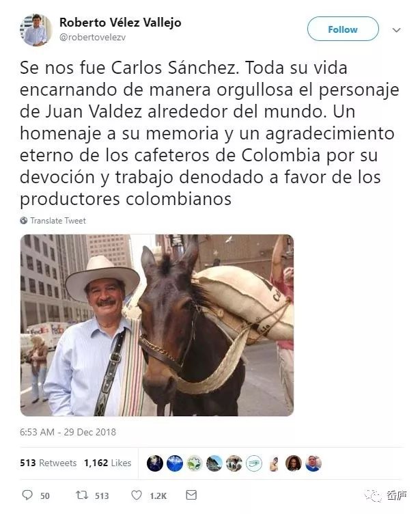
Task: Expand the tweet options chevron menu
Action: pyautogui.click(x=396, y=30)
